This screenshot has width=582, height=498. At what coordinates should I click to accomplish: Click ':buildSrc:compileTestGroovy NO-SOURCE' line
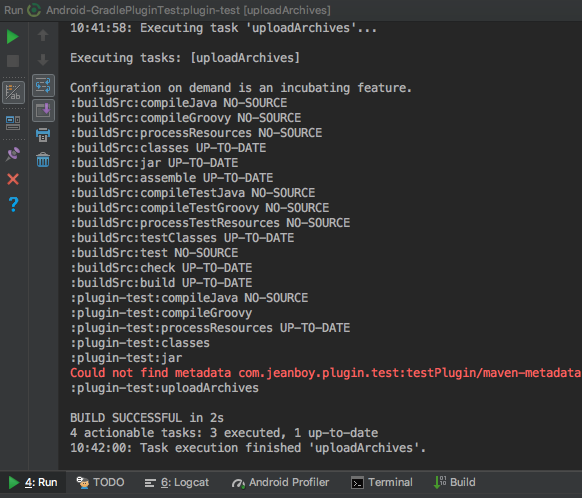(200, 208)
